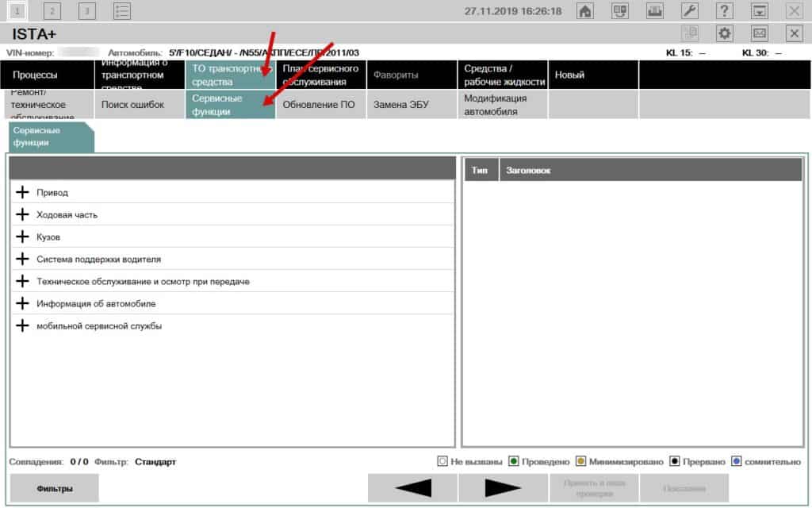The height and width of the screenshot is (508, 812).
Task: Toggle the blue 'сомнительно' status indicator
Action: click(x=737, y=461)
